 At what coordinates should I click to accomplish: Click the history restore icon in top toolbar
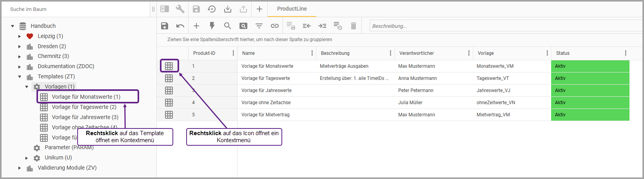pos(212,9)
